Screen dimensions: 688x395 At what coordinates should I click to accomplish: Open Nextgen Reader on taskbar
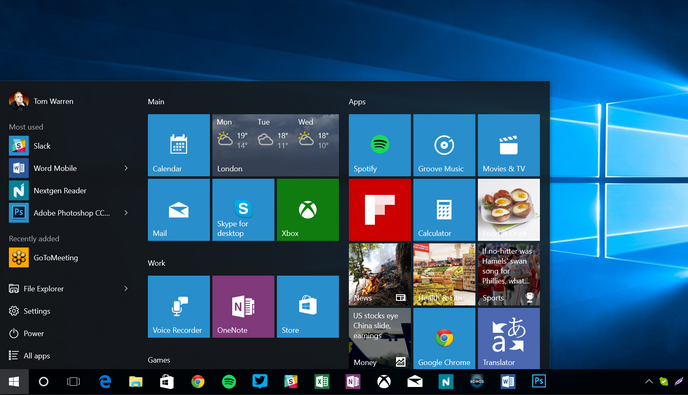pos(446,382)
